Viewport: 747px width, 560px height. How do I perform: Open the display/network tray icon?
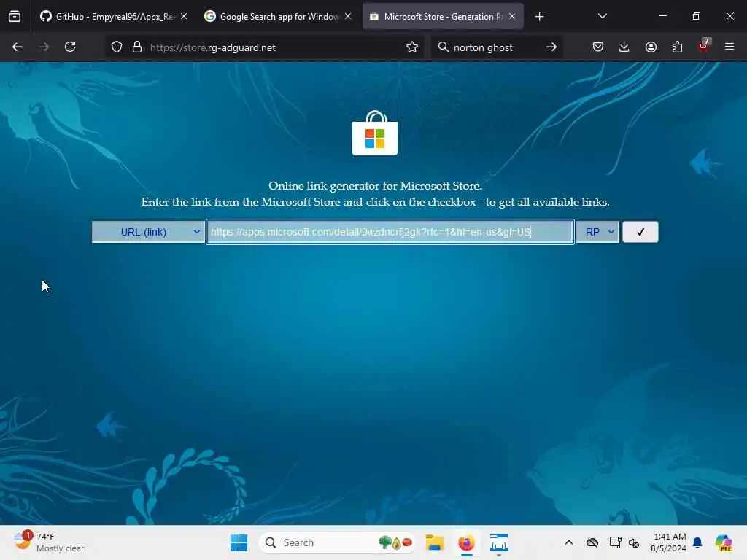pyautogui.click(x=615, y=542)
